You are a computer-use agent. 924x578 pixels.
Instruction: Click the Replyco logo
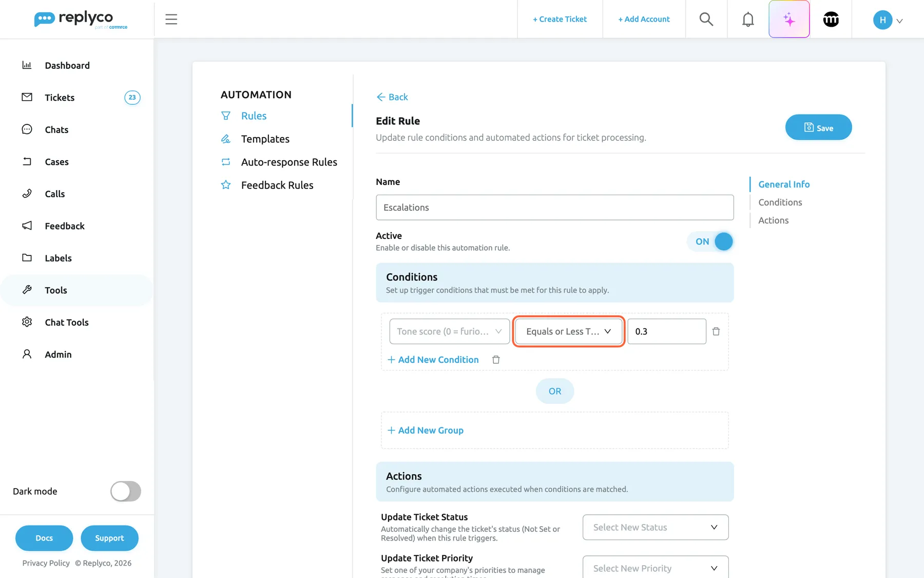tap(81, 20)
